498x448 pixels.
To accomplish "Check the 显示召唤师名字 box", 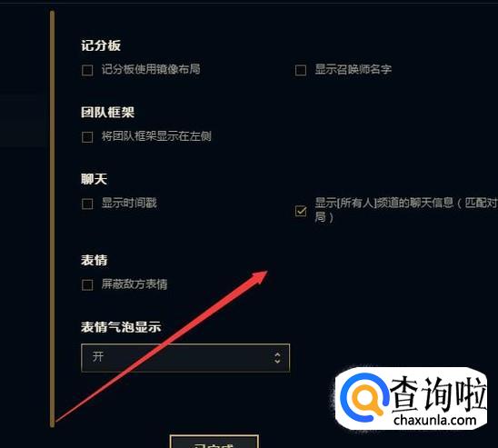I will 301,70.
